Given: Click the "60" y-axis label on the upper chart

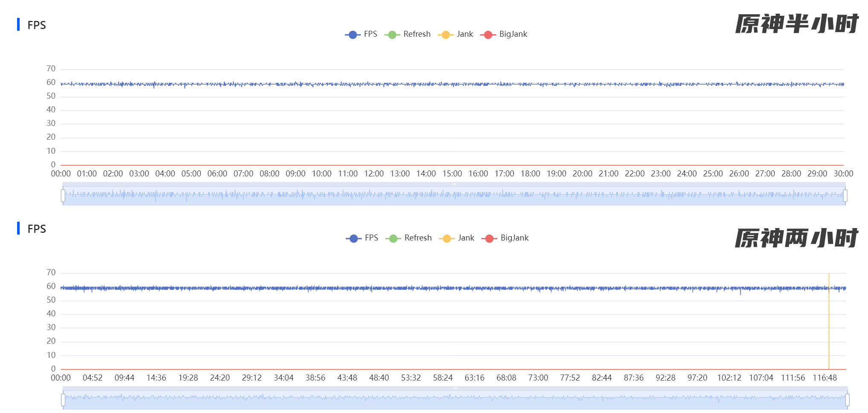Looking at the screenshot, I should pyautogui.click(x=51, y=82).
